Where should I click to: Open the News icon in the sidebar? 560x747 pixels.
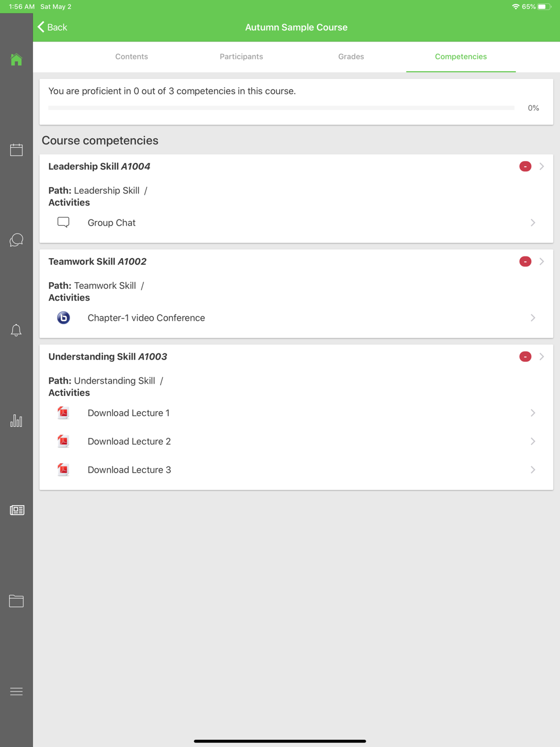pyautogui.click(x=17, y=510)
